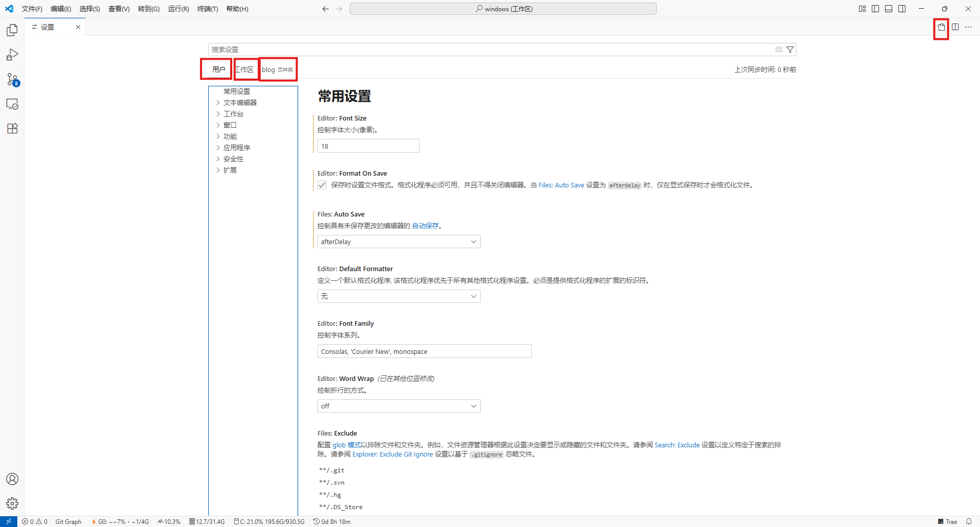
Task: Toggle bottom panel layout button
Action: tap(889, 9)
